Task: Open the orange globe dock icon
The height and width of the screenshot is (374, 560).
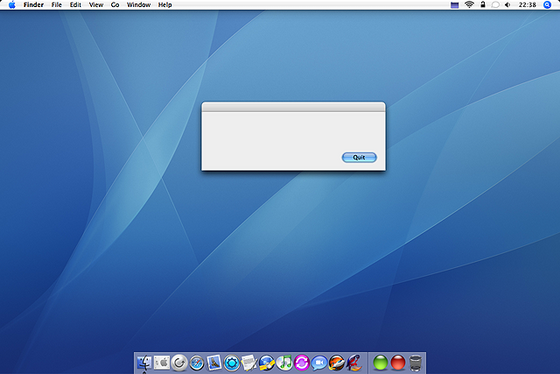Action: pos(337,363)
